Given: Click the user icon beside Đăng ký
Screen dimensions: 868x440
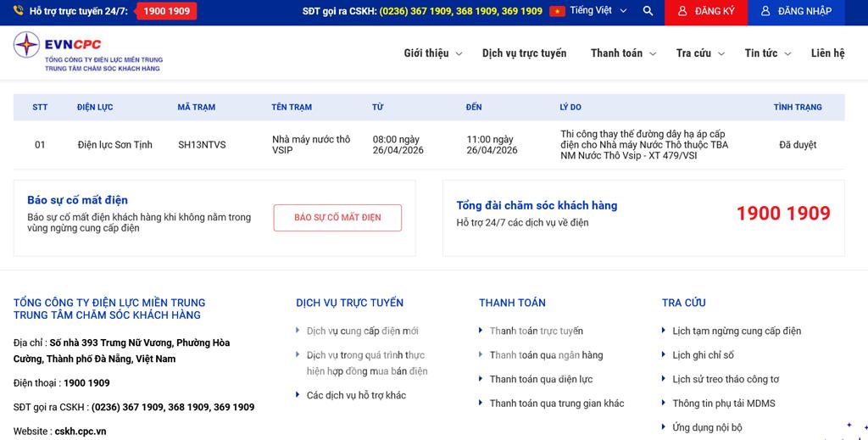Looking at the screenshot, I should pos(682,11).
